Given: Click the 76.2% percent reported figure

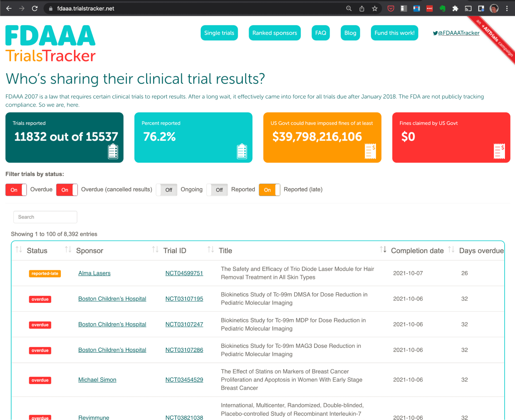Looking at the screenshot, I should click(x=159, y=137).
